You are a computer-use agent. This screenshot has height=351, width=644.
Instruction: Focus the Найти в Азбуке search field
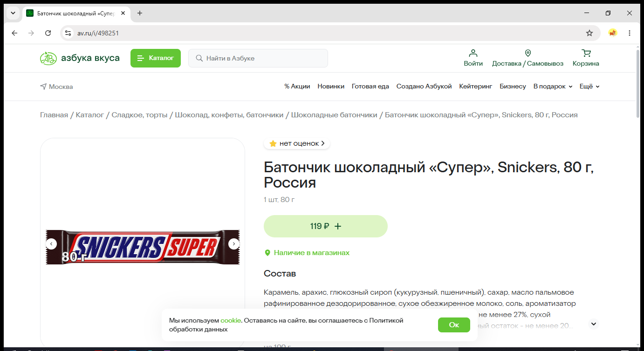[258, 58]
